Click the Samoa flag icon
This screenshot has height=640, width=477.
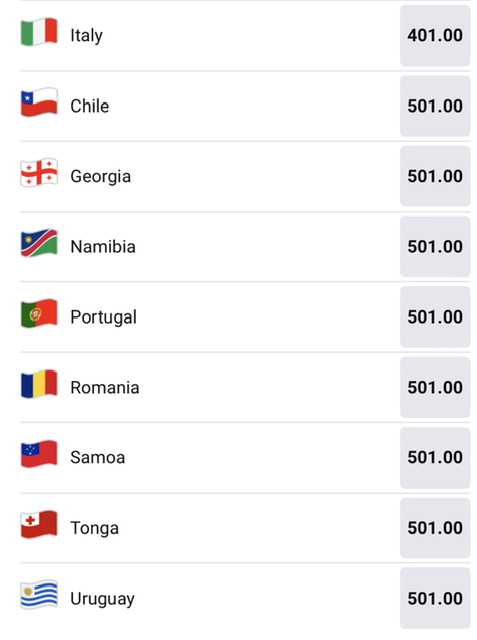coord(39,454)
